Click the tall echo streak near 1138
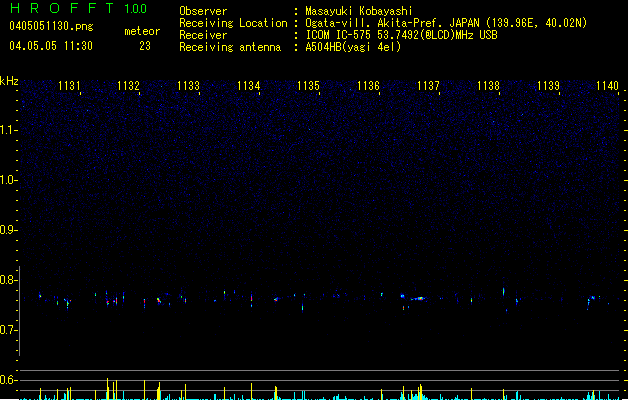Viewport: 629px width, 400px height. 504,292
